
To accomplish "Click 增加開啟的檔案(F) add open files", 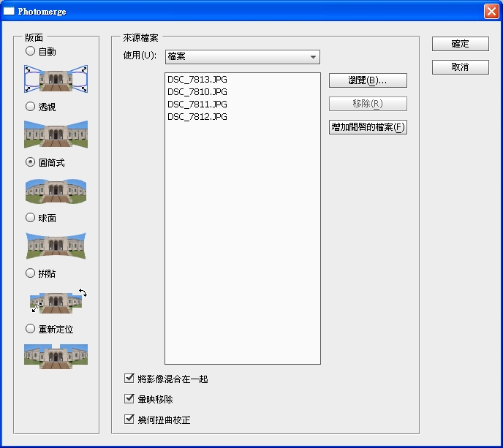I will [368, 127].
